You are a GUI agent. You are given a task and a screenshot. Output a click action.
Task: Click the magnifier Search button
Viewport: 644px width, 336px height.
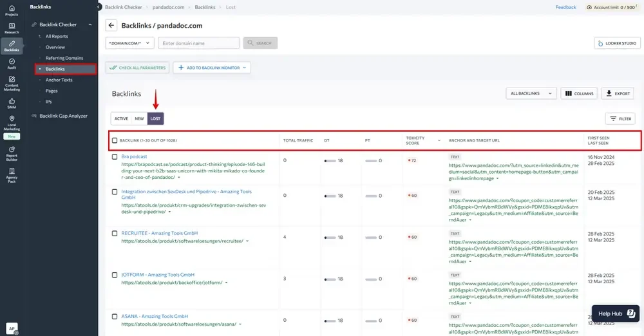point(260,43)
